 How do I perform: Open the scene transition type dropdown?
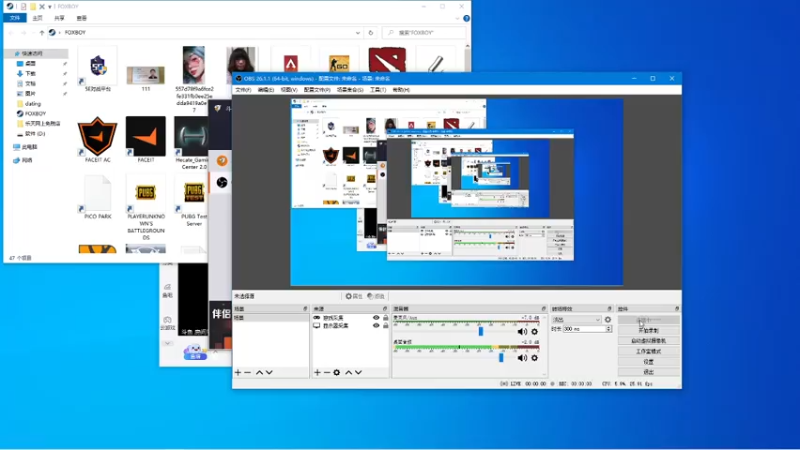pos(577,320)
